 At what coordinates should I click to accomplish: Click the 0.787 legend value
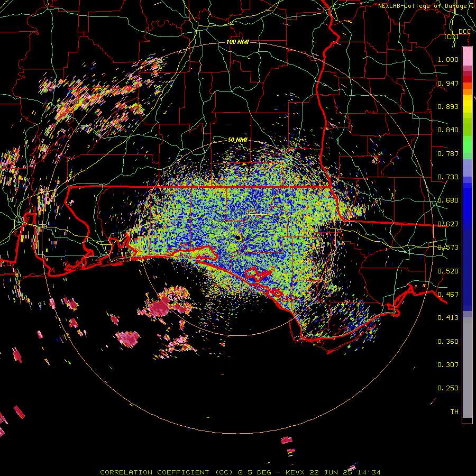coord(448,153)
